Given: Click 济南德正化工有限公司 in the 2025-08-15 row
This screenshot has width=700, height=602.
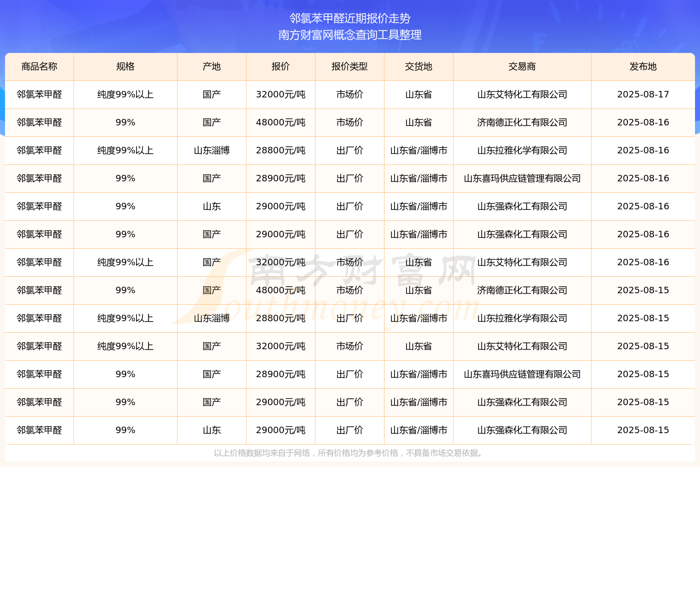Looking at the screenshot, I should click(x=522, y=290).
